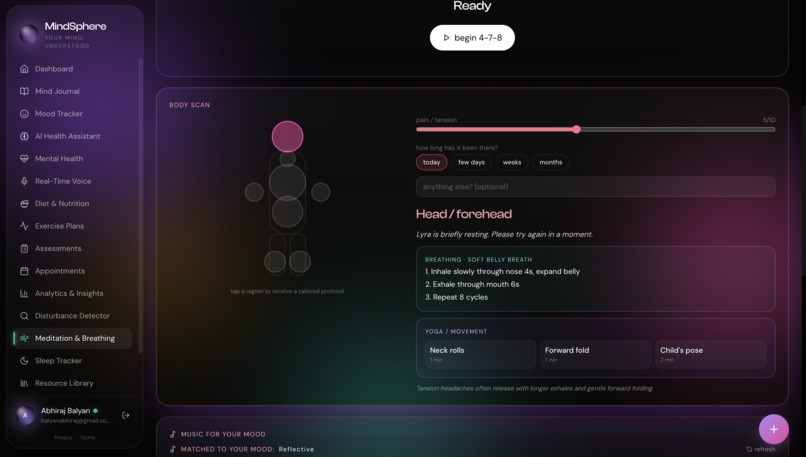Click the Sleep Tracker moon icon
The width and height of the screenshot is (806, 457).
24,361
